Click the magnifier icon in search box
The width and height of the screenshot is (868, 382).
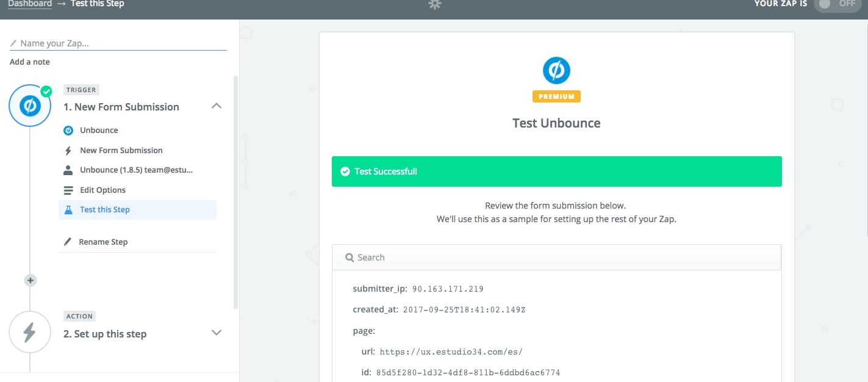pos(350,258)
